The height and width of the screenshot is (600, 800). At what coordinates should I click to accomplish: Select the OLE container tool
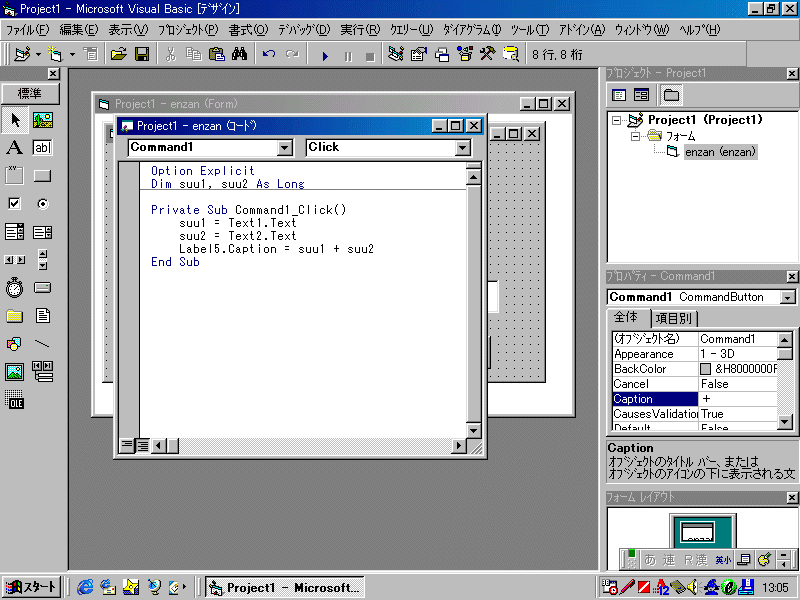click(x=15, y=399)
